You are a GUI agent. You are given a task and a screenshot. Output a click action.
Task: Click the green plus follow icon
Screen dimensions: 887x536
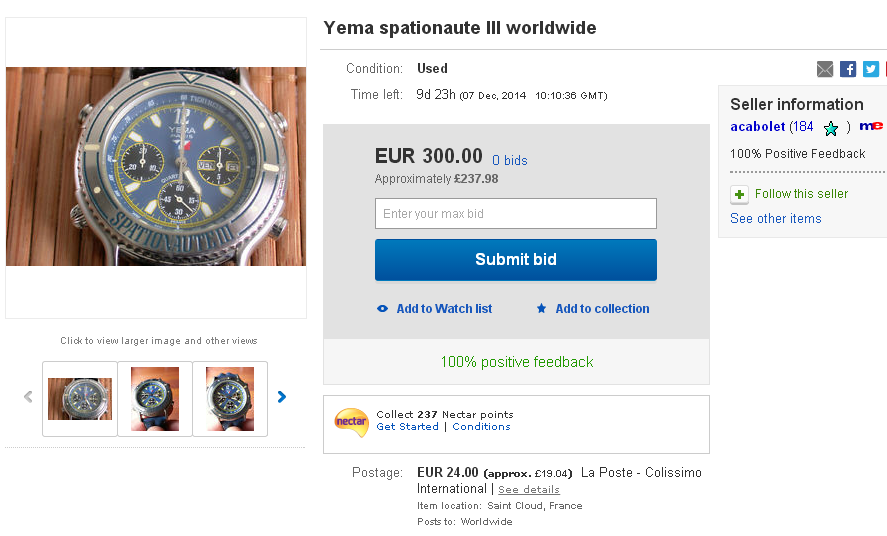coord(739,194)
